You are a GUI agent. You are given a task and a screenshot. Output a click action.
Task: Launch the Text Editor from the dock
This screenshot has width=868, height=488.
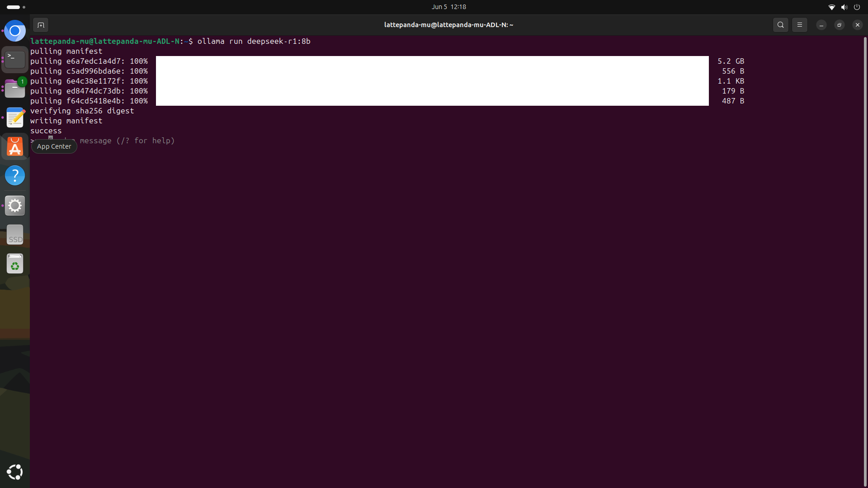click(15, 117)
